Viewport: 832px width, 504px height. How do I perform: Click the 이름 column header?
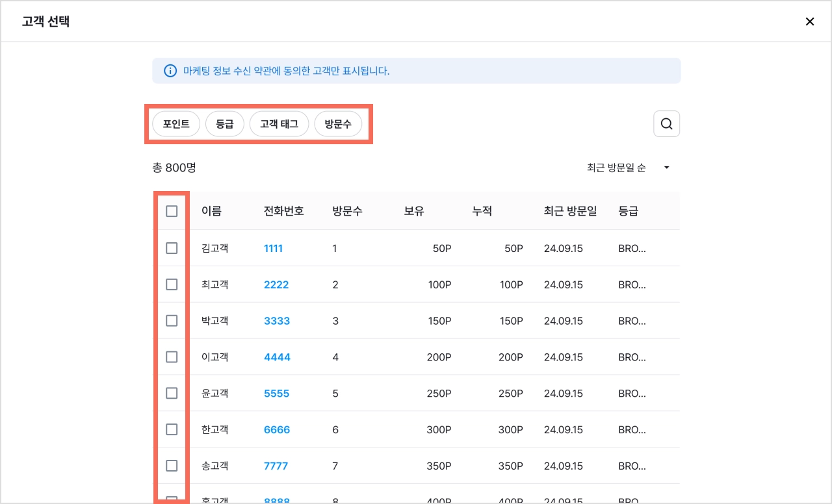point(211,211)
